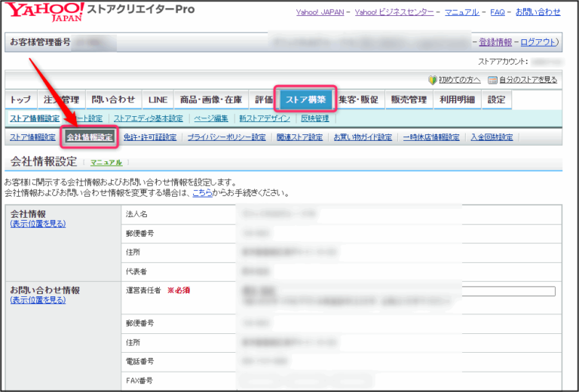Open the 設定 tab
Image resolution: width=579 pixels, height=392 pixels.
pos(496,100)
